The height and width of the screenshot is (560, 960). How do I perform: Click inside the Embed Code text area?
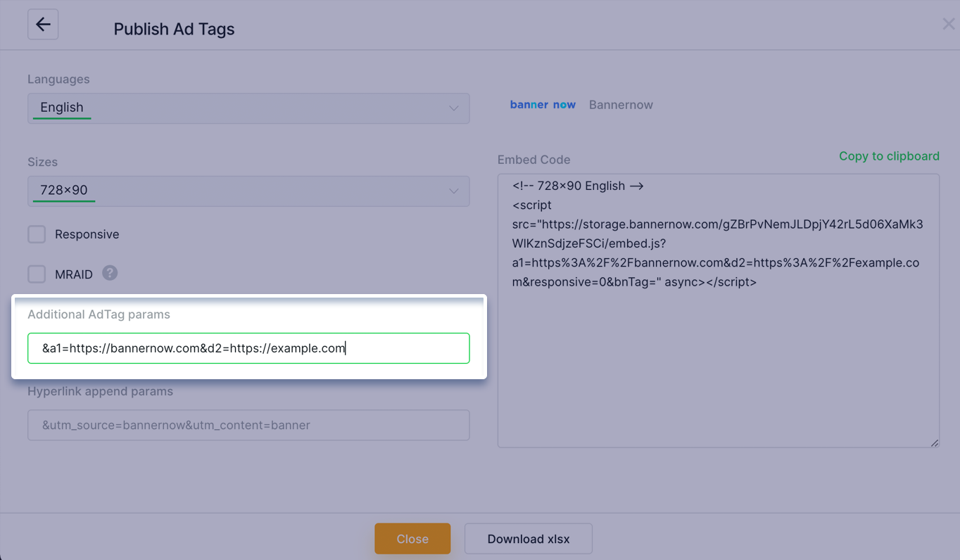pyautogui.click(x=719, y=311)
